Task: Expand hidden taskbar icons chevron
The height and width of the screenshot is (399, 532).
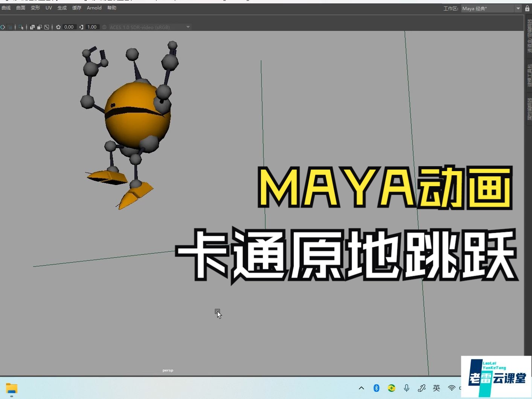Action: click(x=361, y=388)
